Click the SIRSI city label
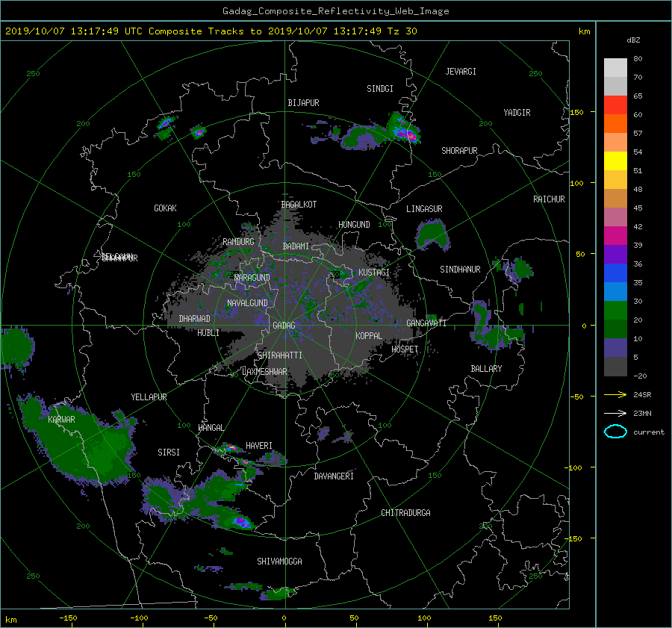 tap(169, 453)
